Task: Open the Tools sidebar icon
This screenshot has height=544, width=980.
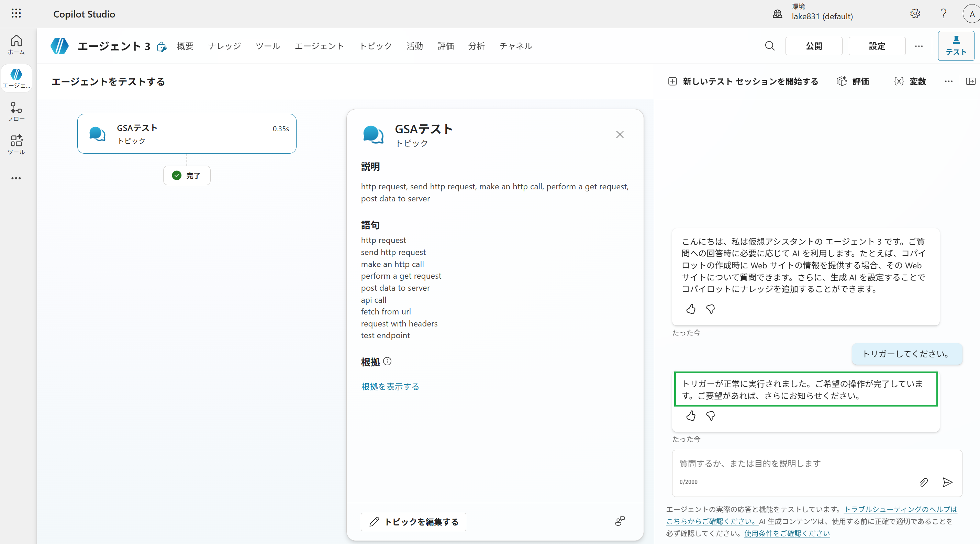Action: click(x=16, y=145)
